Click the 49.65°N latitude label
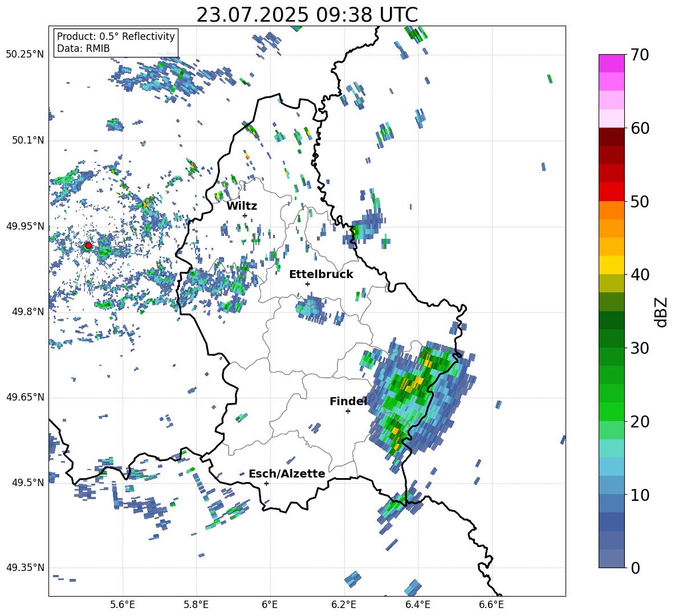The height and width of the screenshot is (616, 675). pyautogui.click(x=25, y=397)
